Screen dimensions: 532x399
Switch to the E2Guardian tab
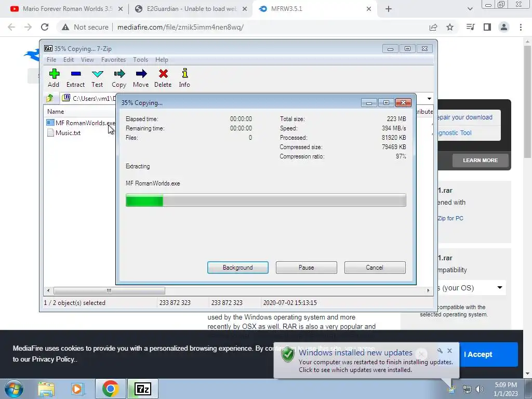pos(190,9)
